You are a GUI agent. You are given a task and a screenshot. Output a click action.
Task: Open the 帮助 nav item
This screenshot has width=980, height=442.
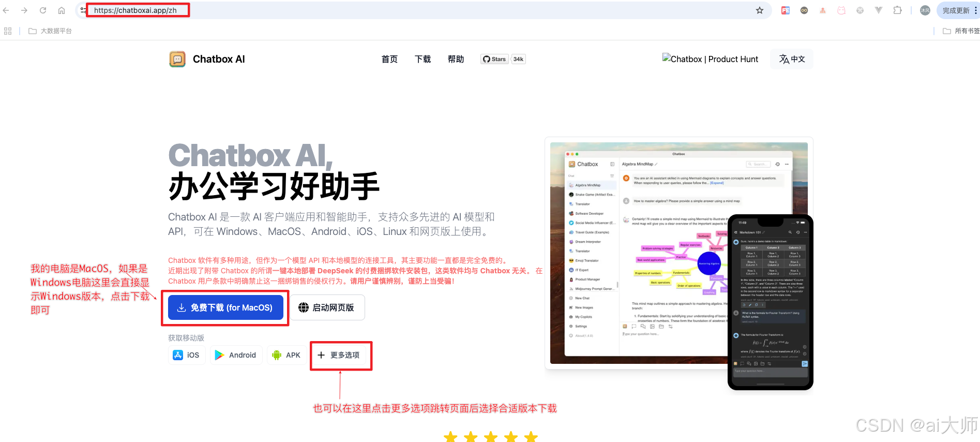click(x=456, y=59)
